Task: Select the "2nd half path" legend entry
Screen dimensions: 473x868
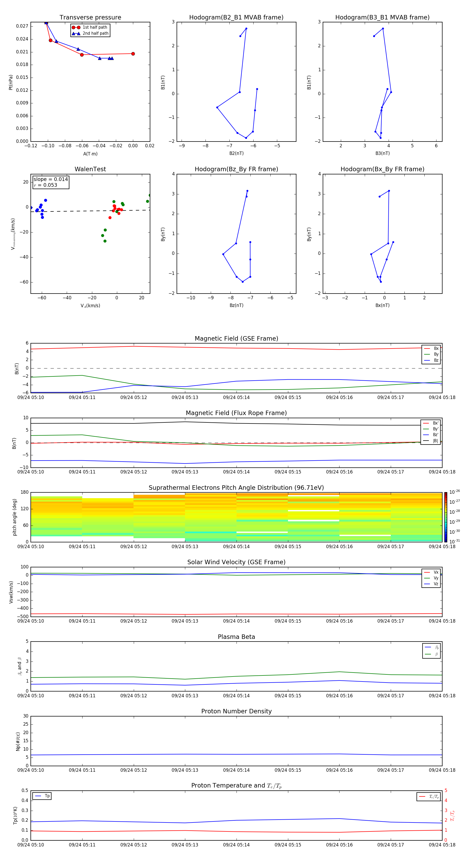Action: coord(90,33)
